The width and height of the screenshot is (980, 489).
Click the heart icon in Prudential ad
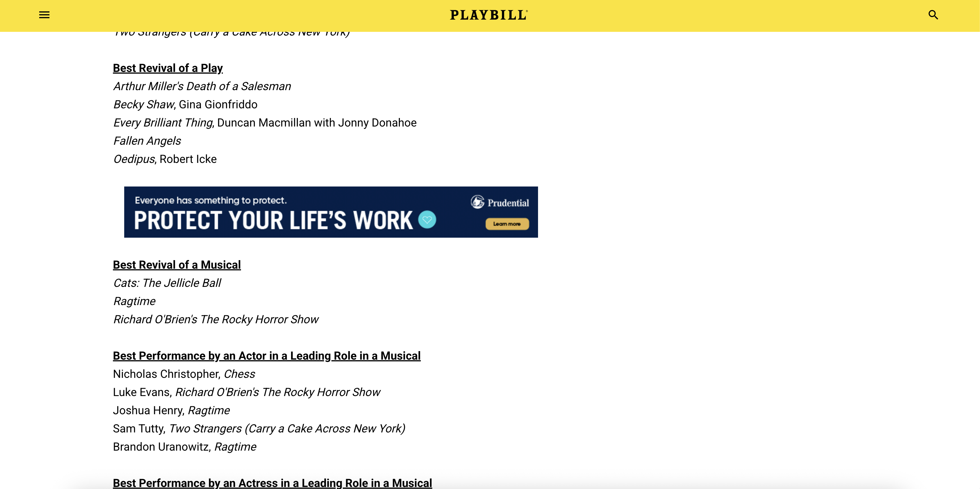[x=427, y=219]
